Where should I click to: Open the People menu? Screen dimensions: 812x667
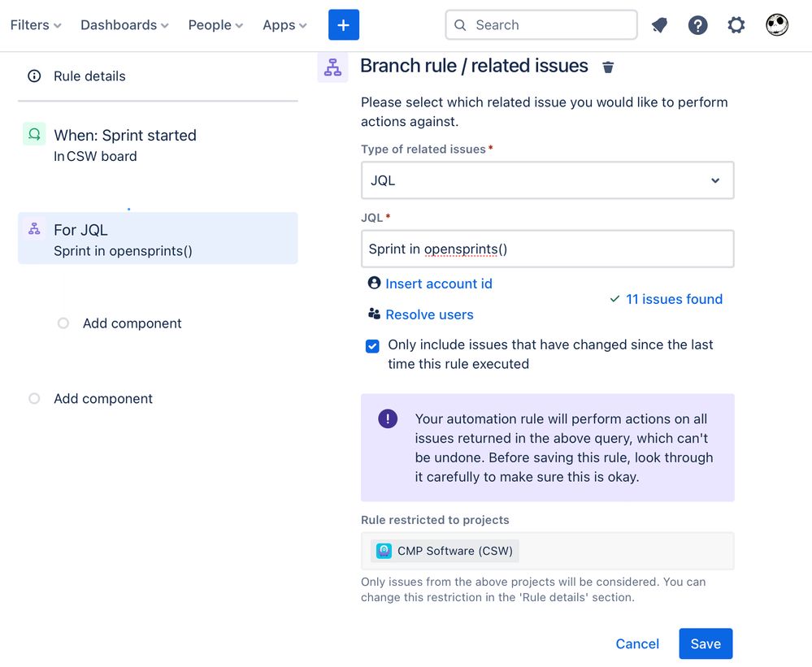215,25
